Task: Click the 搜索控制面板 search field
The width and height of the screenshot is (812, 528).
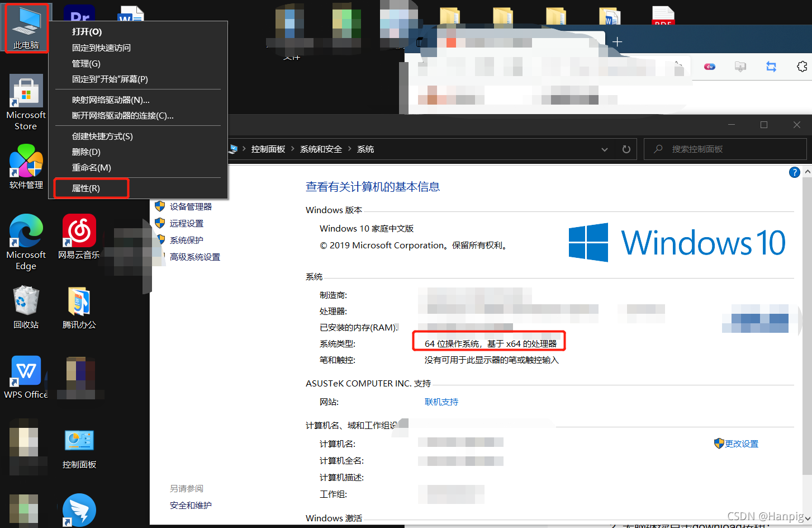Action: tap(725, 149)
